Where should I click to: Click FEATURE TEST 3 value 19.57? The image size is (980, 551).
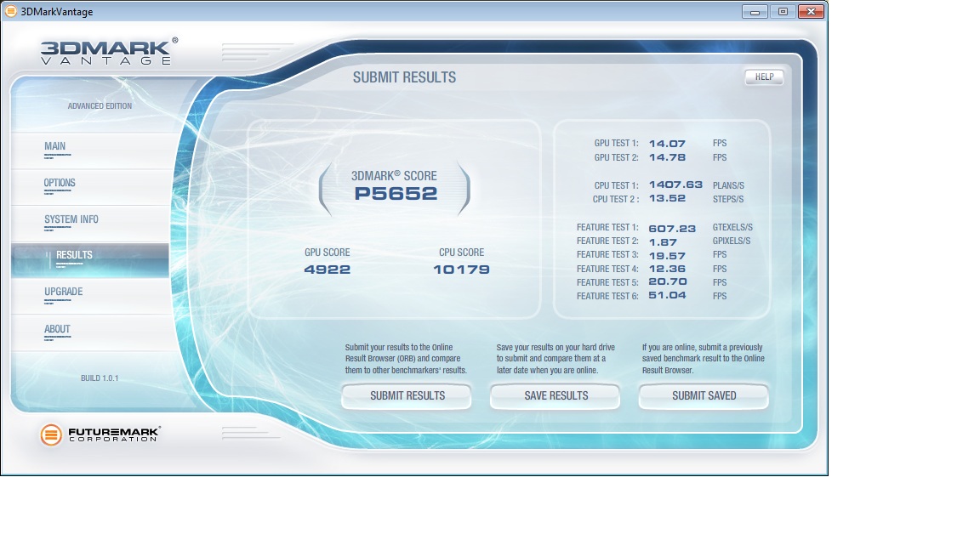click(667, 256)
